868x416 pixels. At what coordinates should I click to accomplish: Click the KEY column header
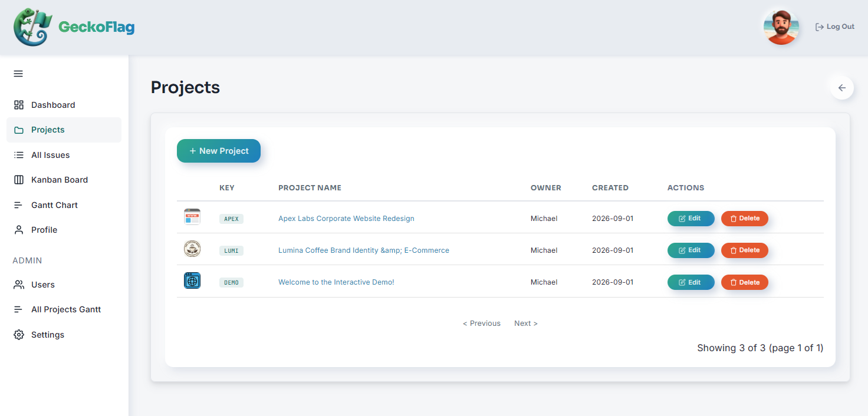227,188
